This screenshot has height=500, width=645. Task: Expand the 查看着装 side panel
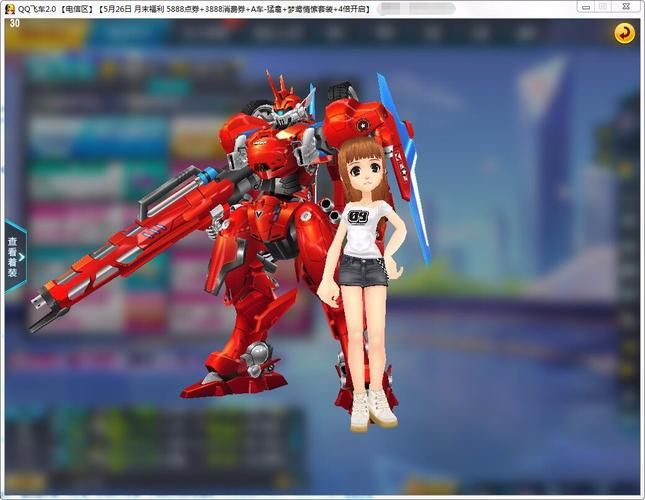coord(15,257)
